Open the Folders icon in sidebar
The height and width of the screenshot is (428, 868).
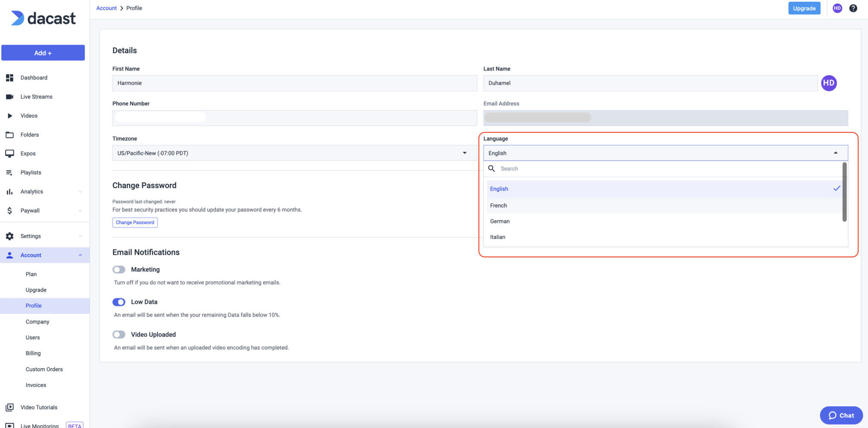9,135
